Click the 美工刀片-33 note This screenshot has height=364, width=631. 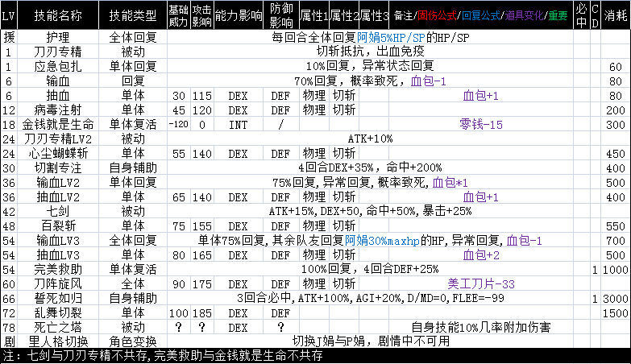click(481, 284)
